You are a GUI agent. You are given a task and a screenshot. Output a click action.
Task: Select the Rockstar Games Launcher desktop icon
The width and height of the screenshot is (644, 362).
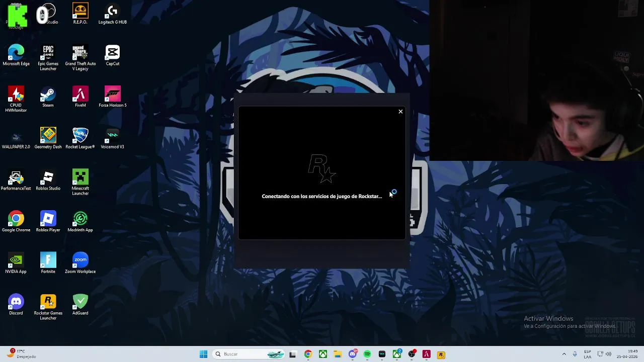coord(48,307)
